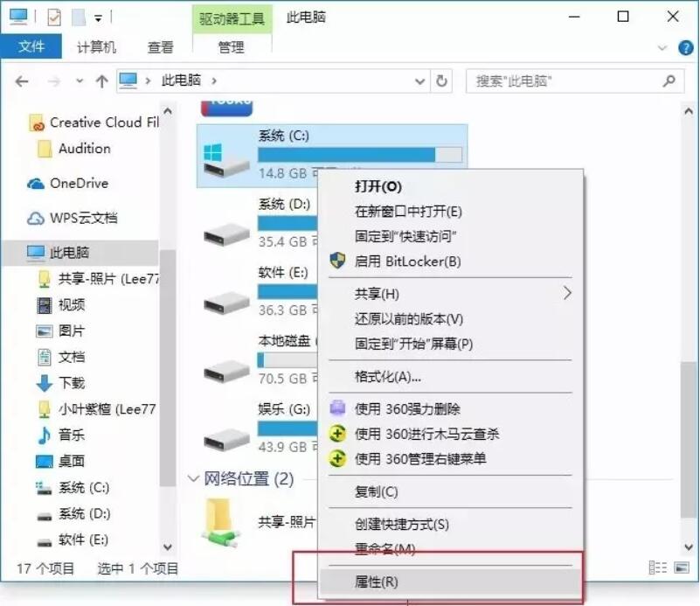Navigate up one level with the up arrow

(x=104, y=80)
